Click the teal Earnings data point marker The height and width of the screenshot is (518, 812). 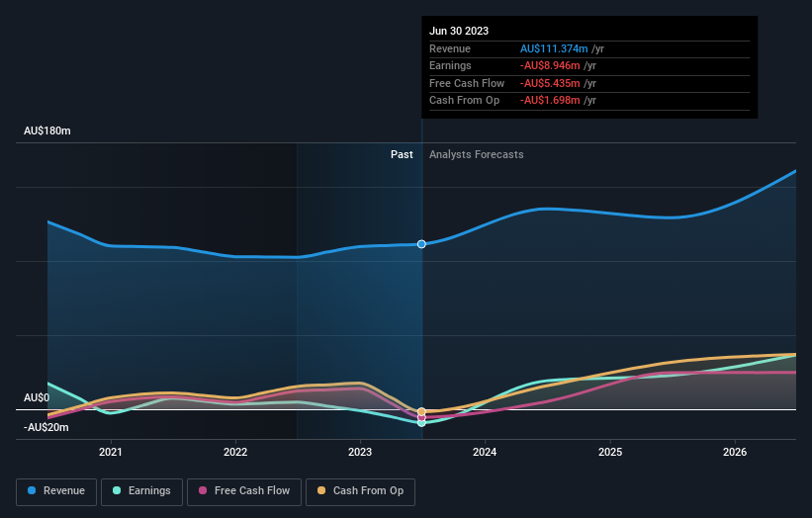tap(421, 423)
